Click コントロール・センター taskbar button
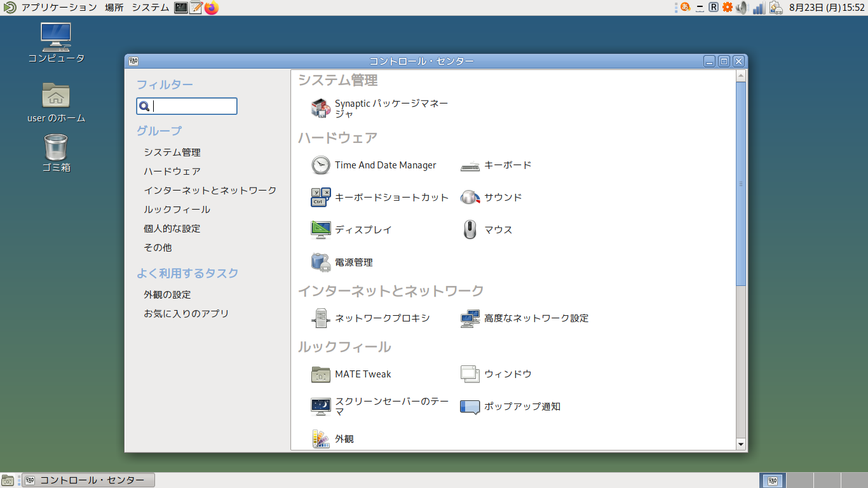The image size is (868, 488). (88, 480)
